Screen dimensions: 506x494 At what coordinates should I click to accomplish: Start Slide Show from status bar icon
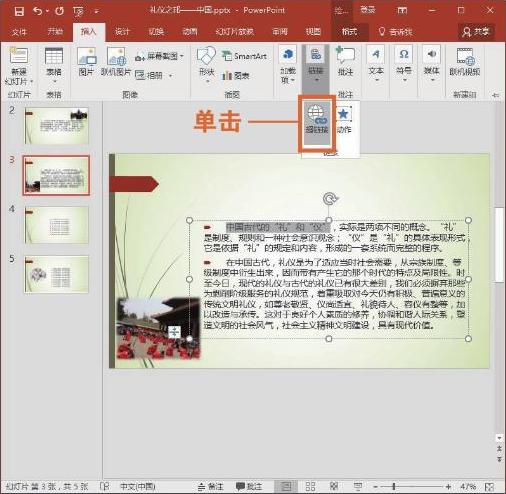[x=358, y=487]
